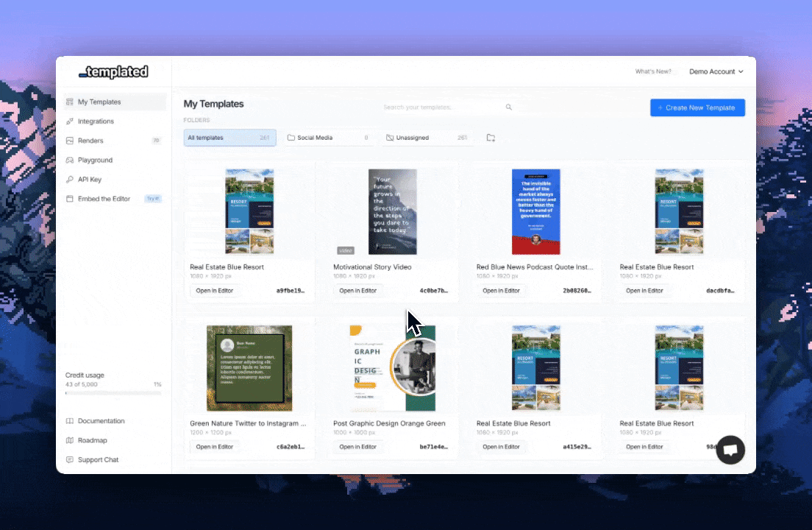Open Embed the Editor page

104,199
